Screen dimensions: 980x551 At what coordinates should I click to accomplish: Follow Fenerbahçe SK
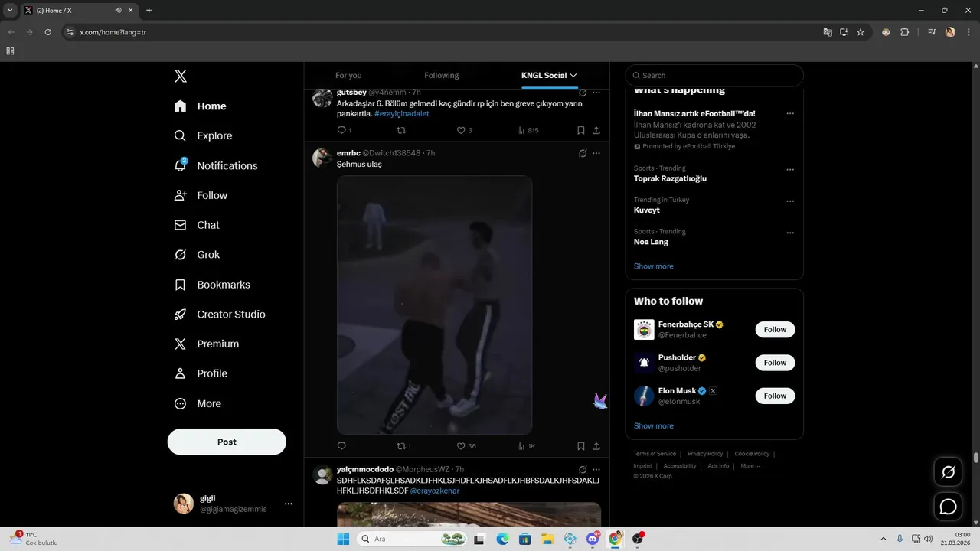click(775, 329)
